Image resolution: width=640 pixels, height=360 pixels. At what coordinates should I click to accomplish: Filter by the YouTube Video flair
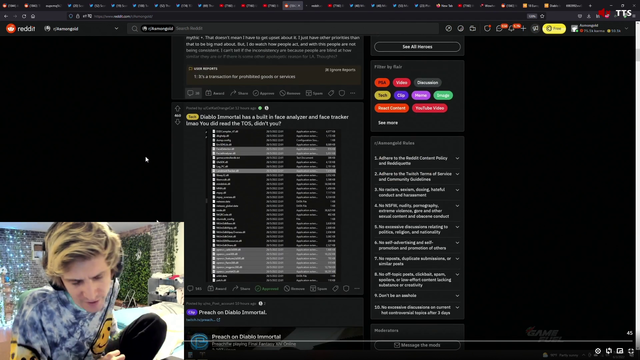(x=429, y=108)
